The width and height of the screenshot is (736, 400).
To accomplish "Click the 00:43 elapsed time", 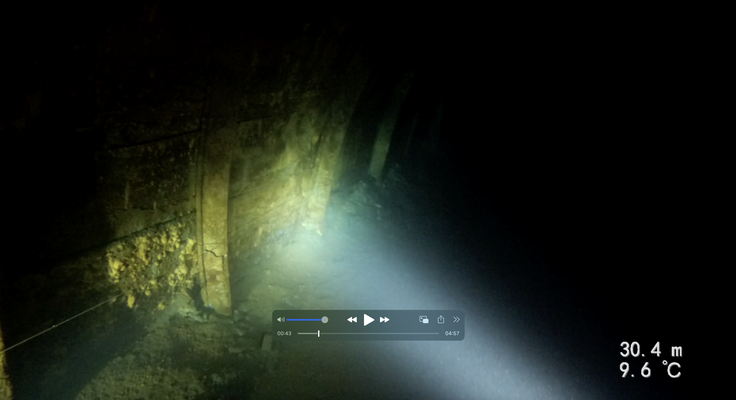I will coord(284,333).
